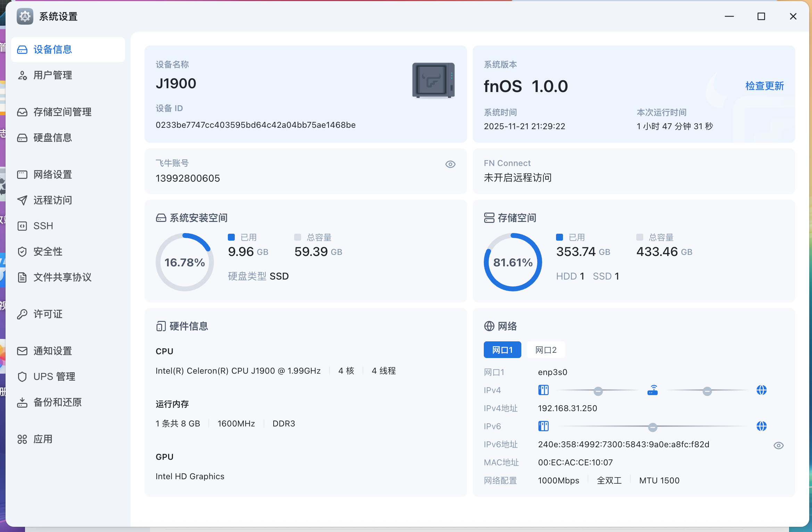Reveal the 飞牛账号 with eye icon
The image size is (812, 532).
pos(450,164)
